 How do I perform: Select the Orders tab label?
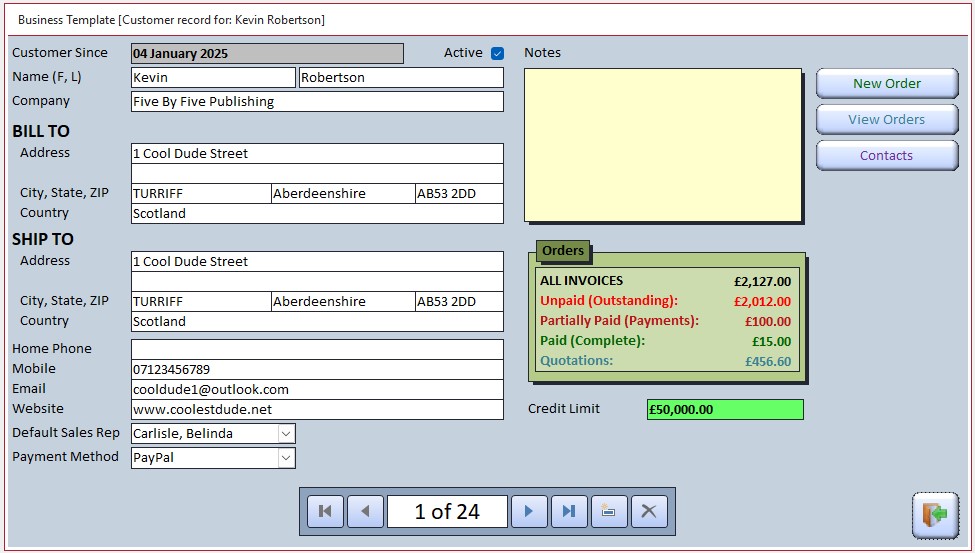(x=563, y=250)
